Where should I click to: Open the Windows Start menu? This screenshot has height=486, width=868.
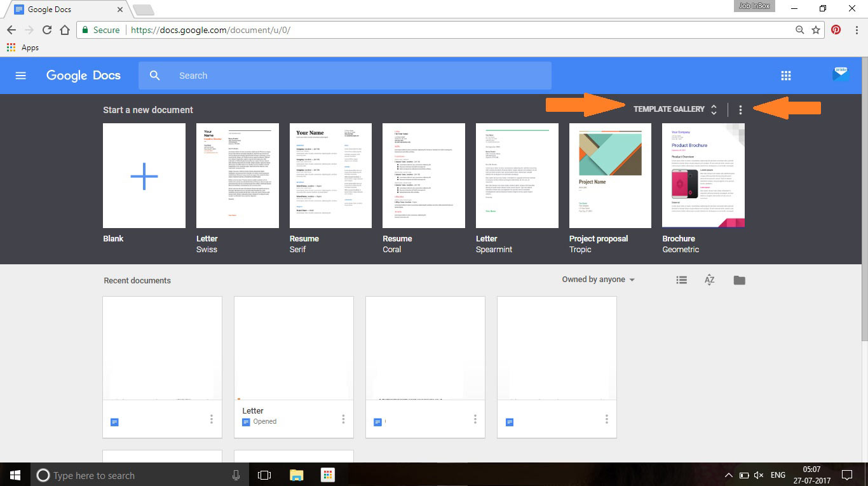point(15,475)
